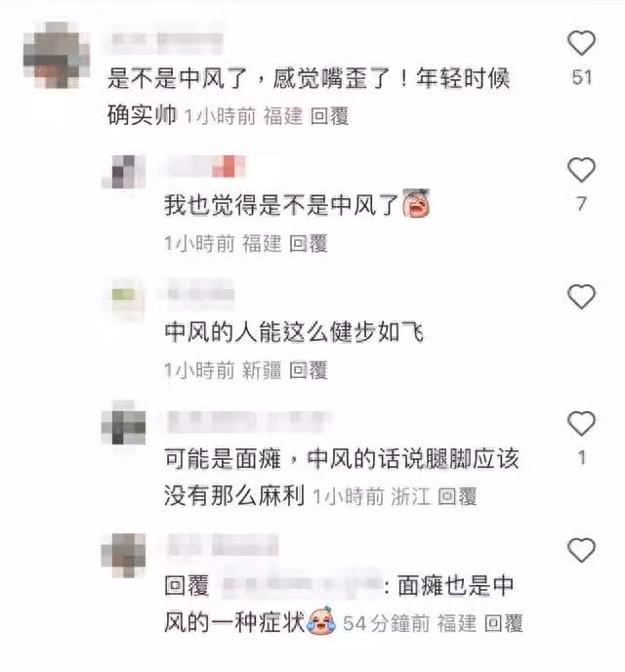This screenshot has height=672, width=625.
Task: Open the avatar of the last commenter
Action: [123, 555]
